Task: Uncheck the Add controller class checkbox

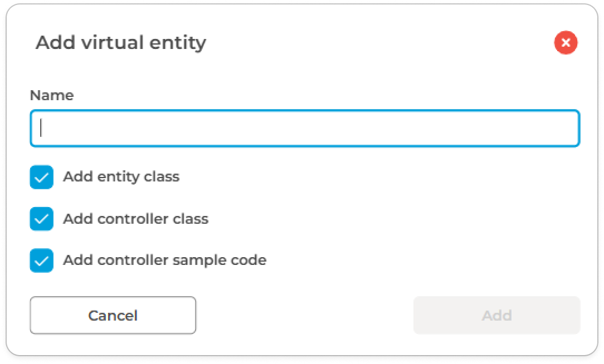Action: 42,219
